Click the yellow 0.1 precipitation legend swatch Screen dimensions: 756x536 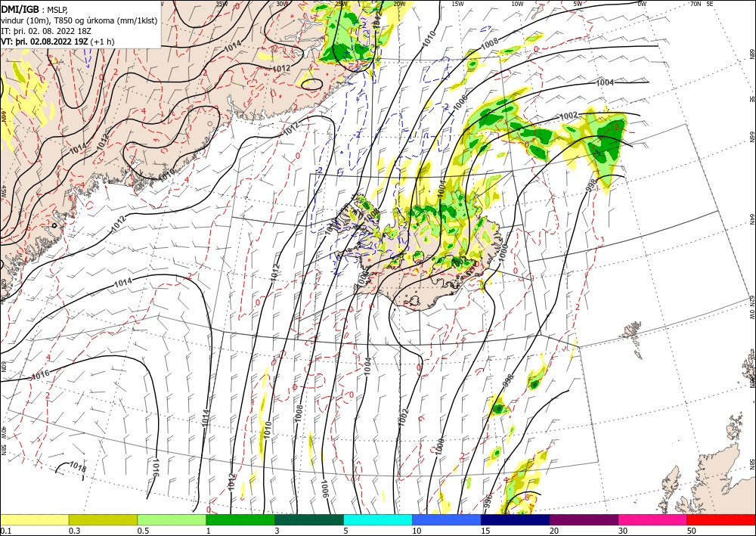pyautogui.click(x=34, y=519)
